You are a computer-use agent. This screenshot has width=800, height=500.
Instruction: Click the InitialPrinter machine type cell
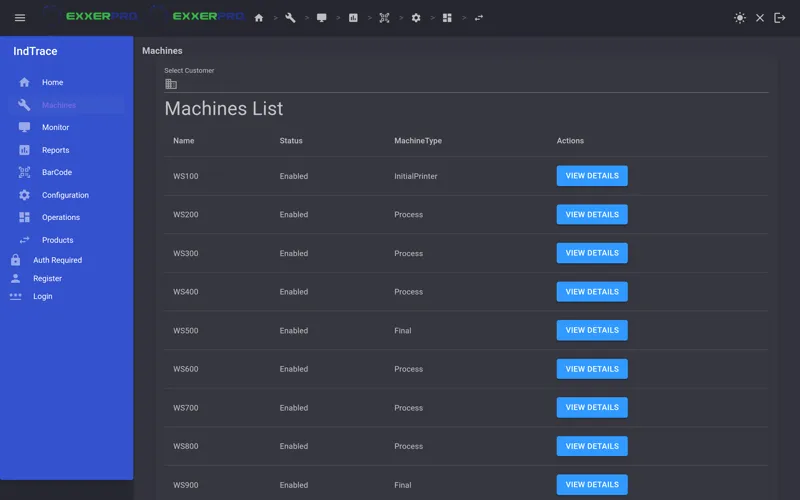coord(415,176)
